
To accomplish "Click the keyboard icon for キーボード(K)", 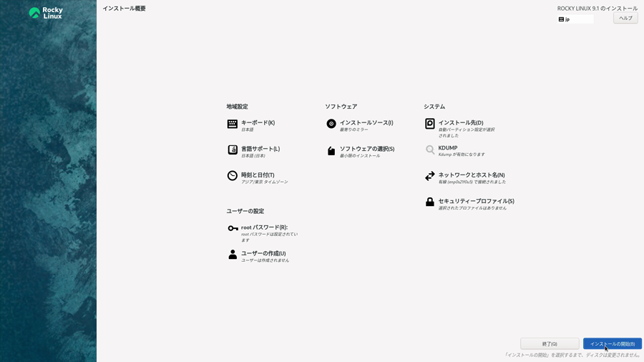I will click(233, 124).
